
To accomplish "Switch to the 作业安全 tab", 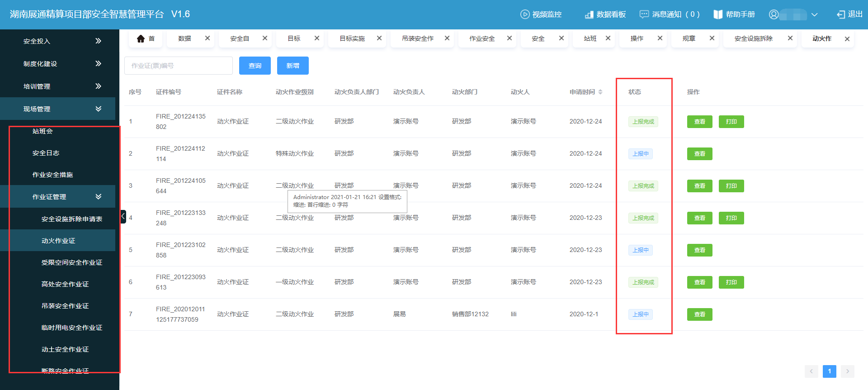I will click(x=482, y=39).
